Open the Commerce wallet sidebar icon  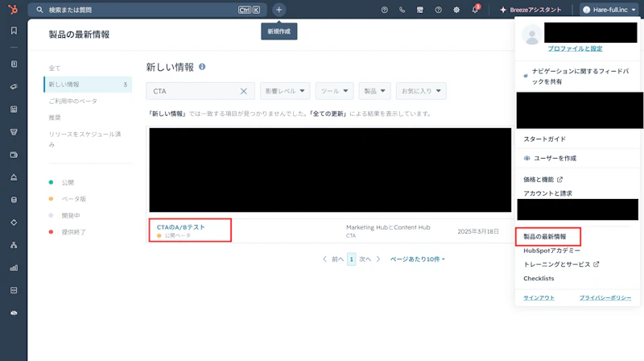tap(14, 155)
